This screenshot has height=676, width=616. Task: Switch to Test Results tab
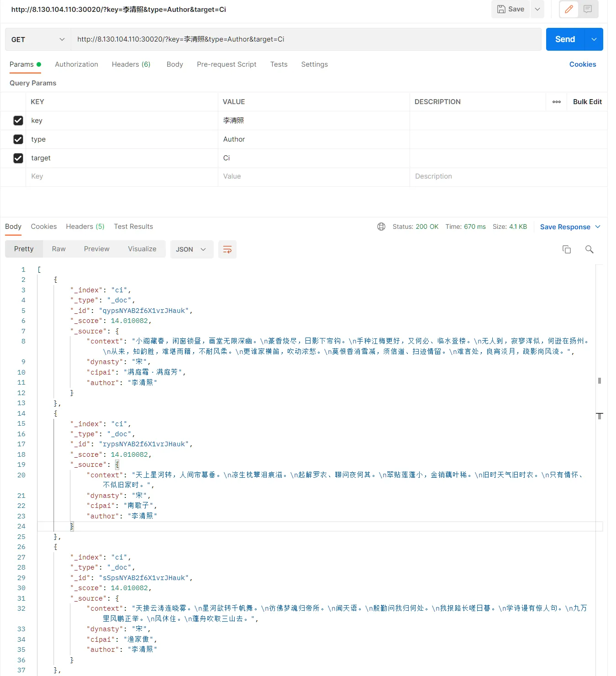pyautogui.click(x=133, y=227)
